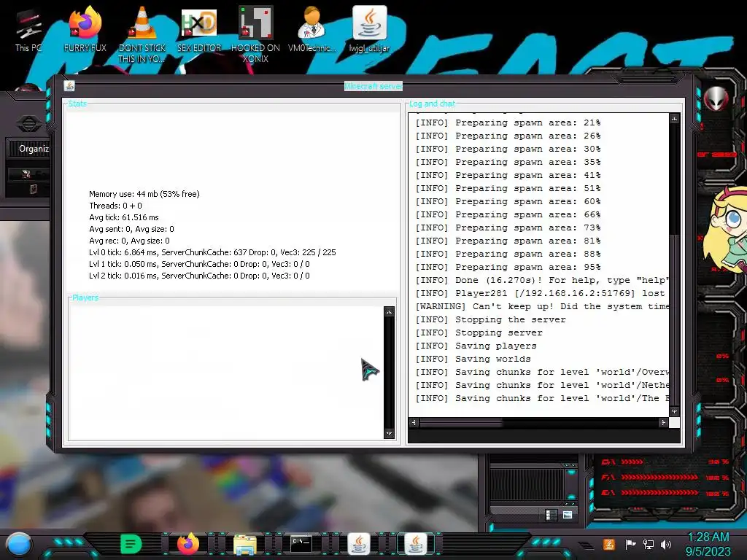Open the SEX EDITOR HxD shortcut
747x560 pixels.
tap(199, 29)
